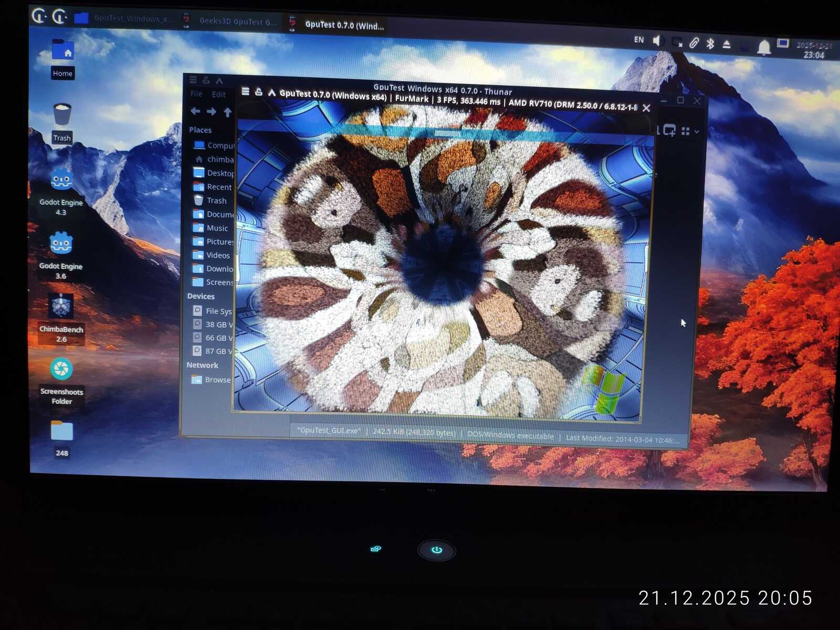The image size is (840, 630).
Task: Launch Godot Engine 3.6 from the desktop
Action: (61, 256)
